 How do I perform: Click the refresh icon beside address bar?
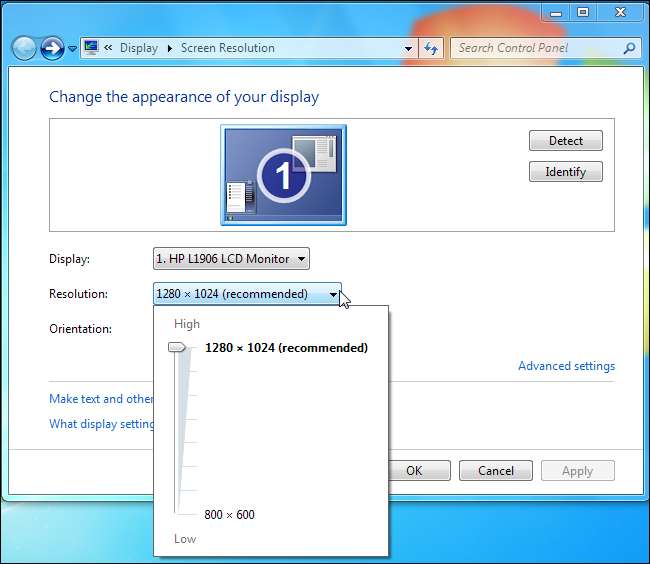tap(431, 48)
